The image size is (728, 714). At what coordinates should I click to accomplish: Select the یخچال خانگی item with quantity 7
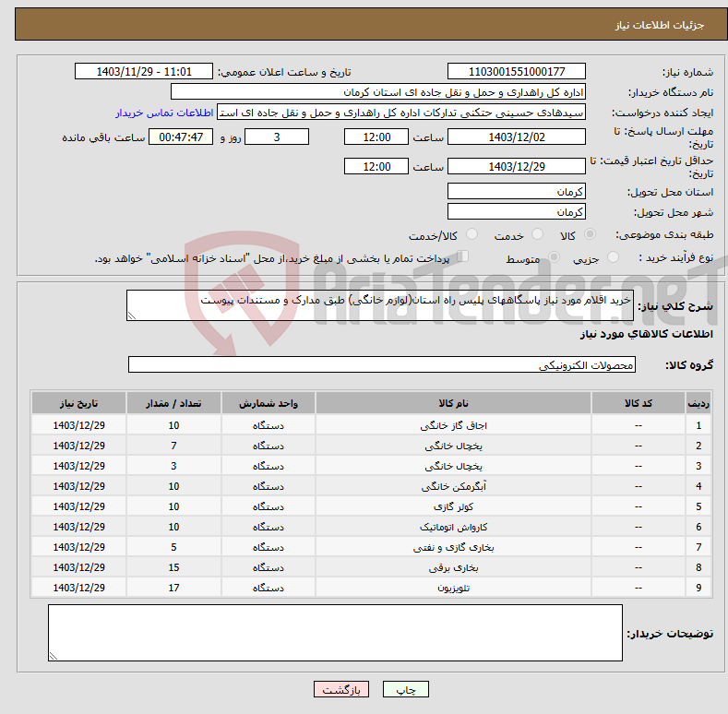click(453, 446)
